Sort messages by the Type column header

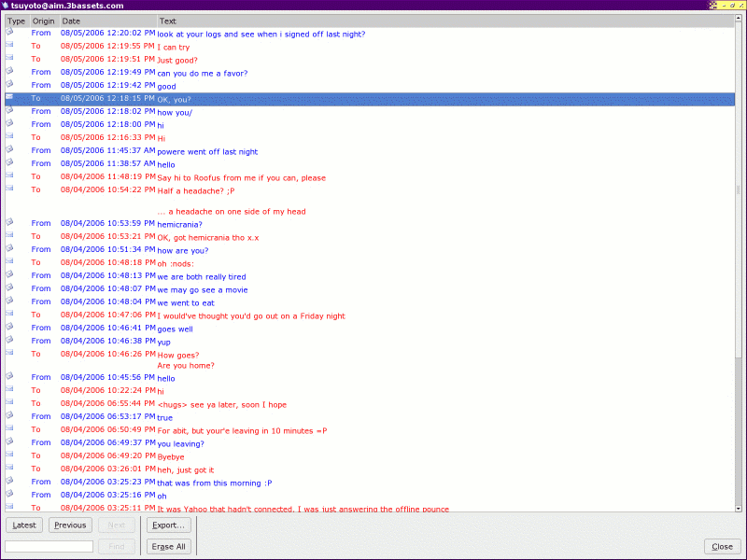16,21
